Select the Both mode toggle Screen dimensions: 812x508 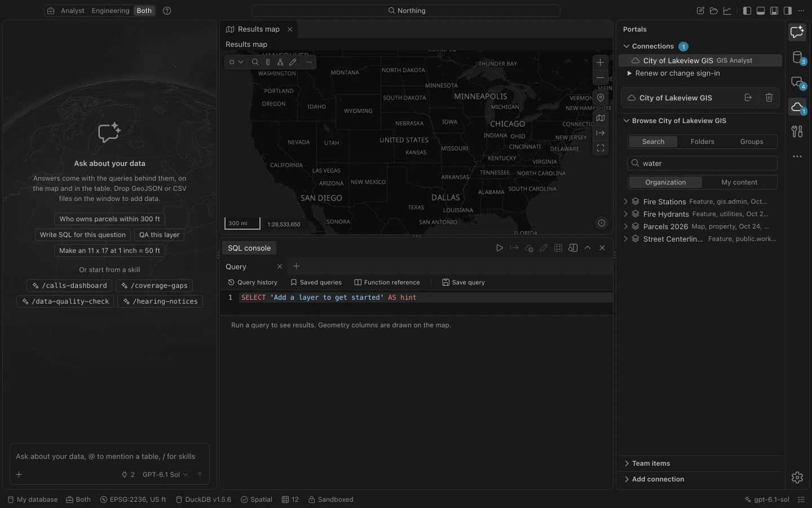[144, 11]
